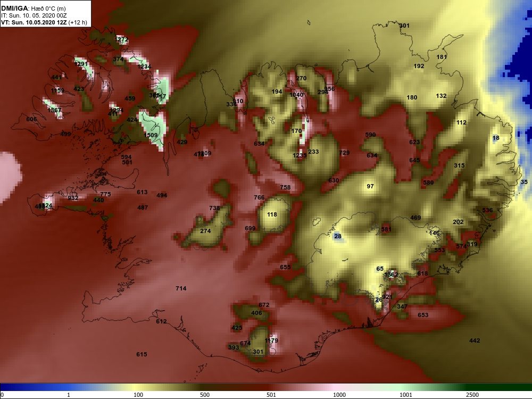Click the map value '192' in the northeast
Viewport: 532px width, 399px height.
(419, 66)
